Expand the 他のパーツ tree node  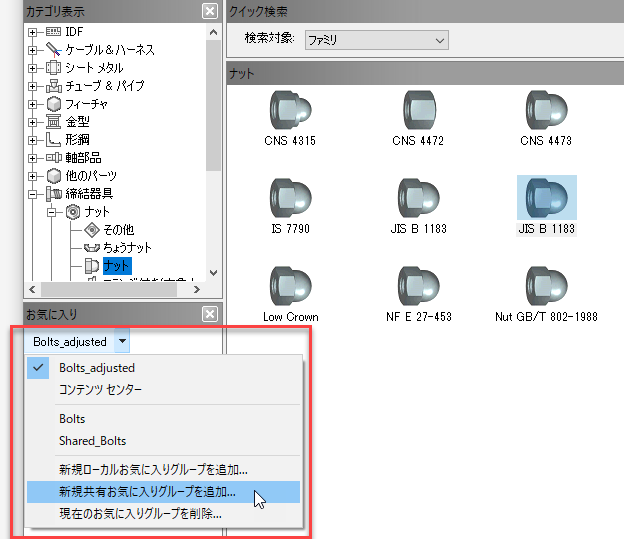33,176
